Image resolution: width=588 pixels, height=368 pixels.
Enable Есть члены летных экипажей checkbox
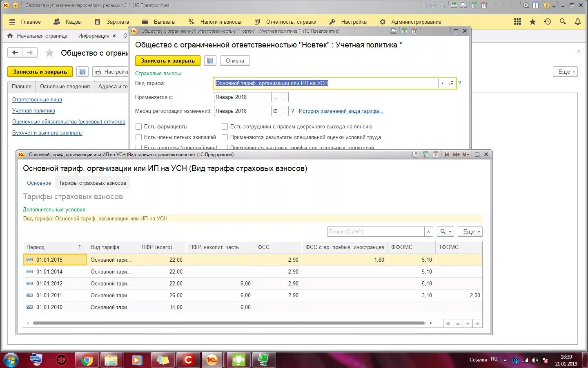coord(139,137)
